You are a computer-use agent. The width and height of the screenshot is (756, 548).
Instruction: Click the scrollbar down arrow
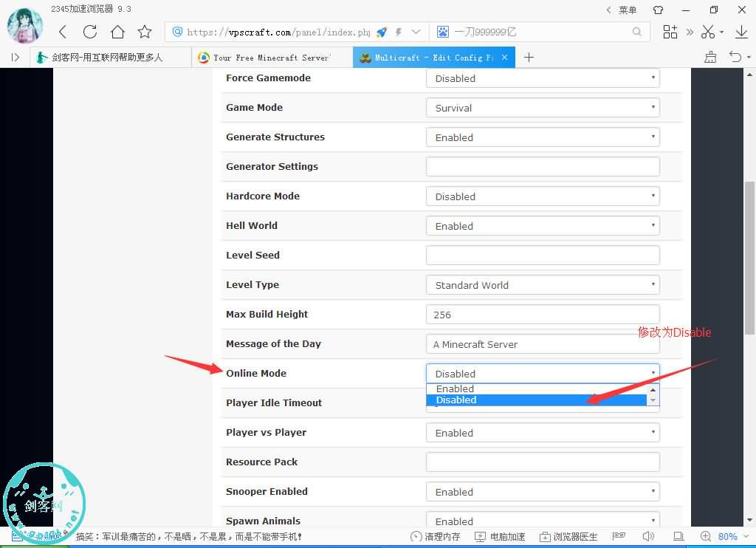click(749, 520)
